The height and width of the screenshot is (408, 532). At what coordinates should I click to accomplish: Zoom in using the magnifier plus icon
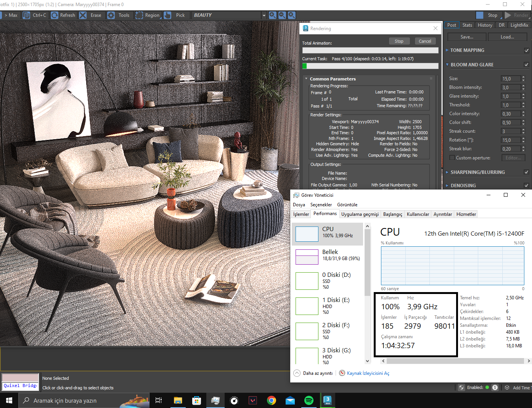coord(273,15)
